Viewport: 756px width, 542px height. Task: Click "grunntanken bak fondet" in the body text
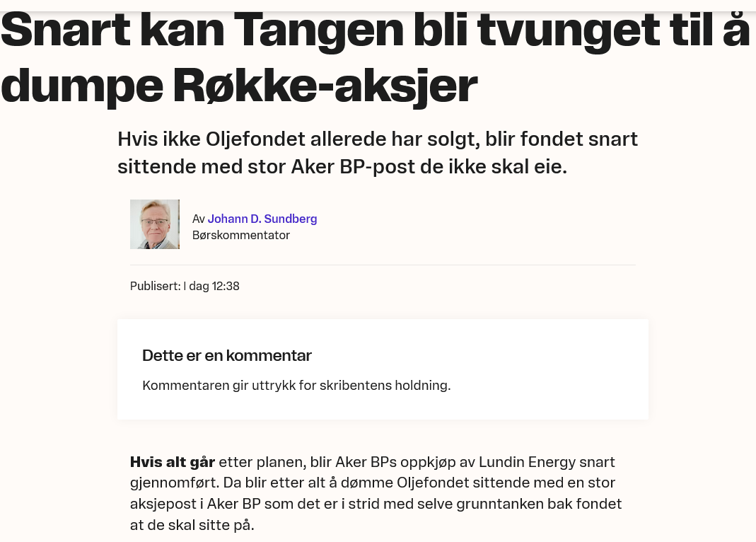[539, 504]
